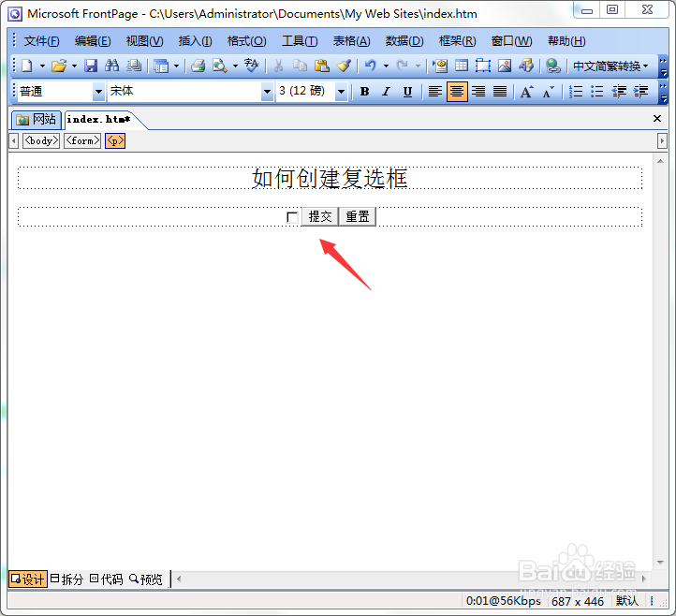Expand the Toggle pane dropdown arrow

tap(176, 66)
